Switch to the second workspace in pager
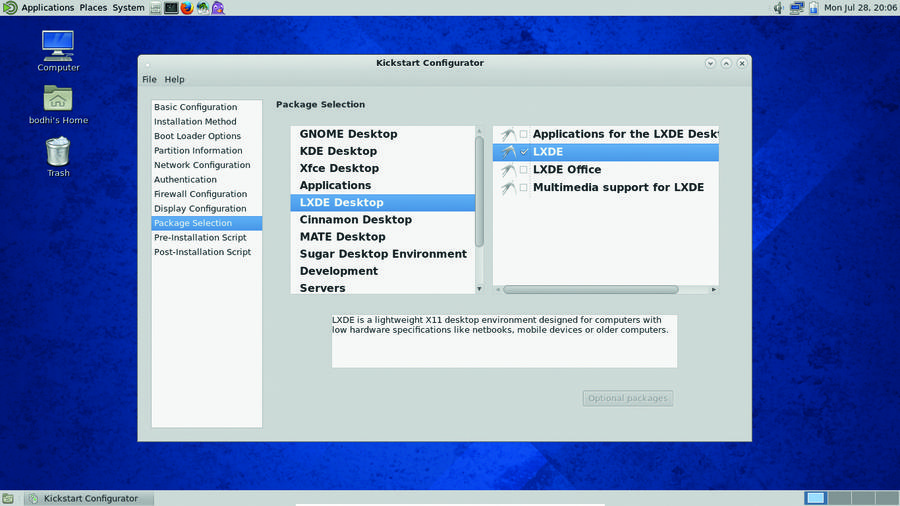 [839, 498]
